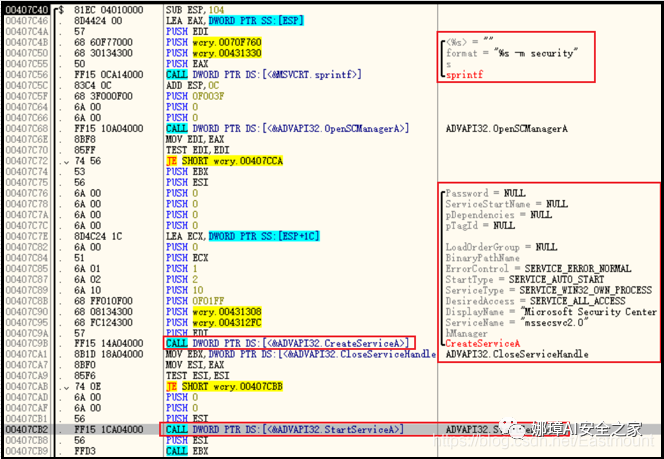Image resolution: width=664 pixels, height=459 pixels.
Task: Click StartType = SERVICE_AUTO_START comment
Action: tap(525, 279)
